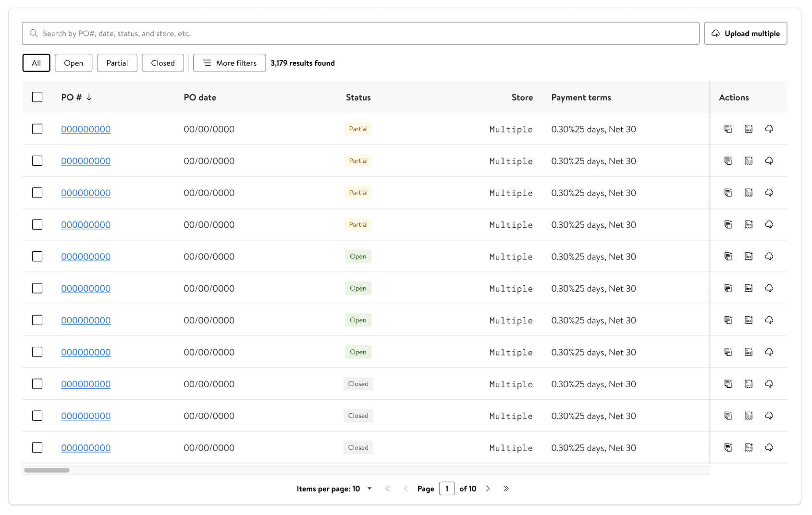Image resolution: width=812 pixels, height=515 pixels.
Task: Click the cloud download icon in the last row
Action: pos(769,447)
